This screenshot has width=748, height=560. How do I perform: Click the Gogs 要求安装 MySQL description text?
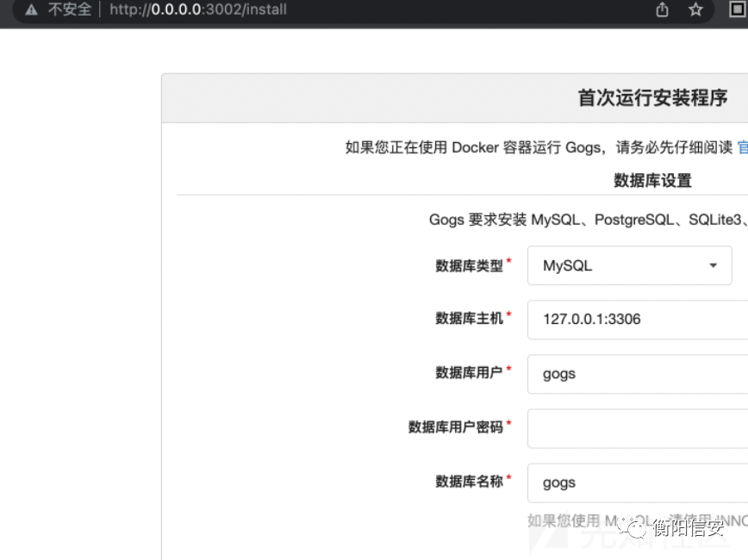588,220
